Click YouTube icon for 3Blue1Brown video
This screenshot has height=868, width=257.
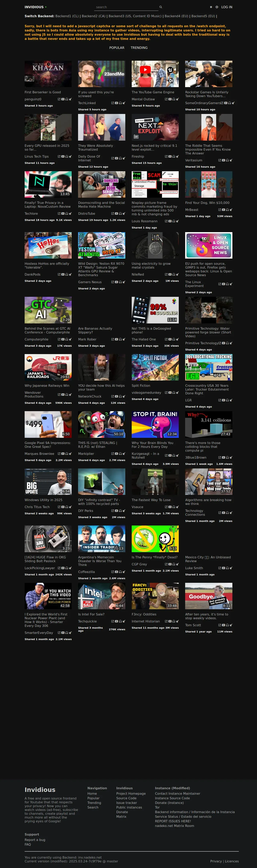click(x=224, y=458)
